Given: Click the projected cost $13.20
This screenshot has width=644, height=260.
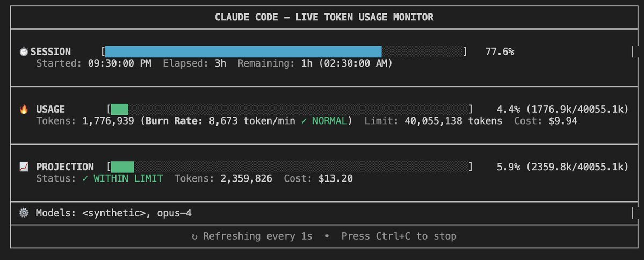Looking at the screenshot, I should pos(336,178).
